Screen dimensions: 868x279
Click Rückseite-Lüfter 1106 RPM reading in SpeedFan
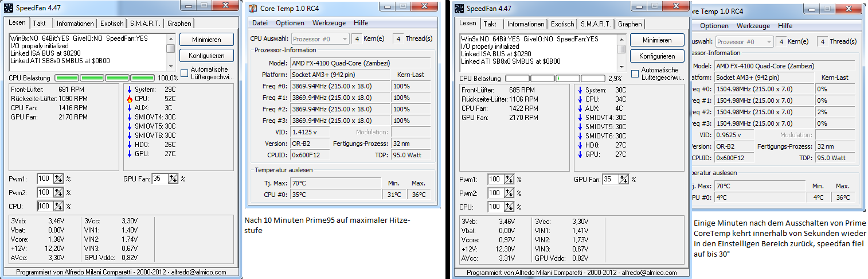pos(500,99)
